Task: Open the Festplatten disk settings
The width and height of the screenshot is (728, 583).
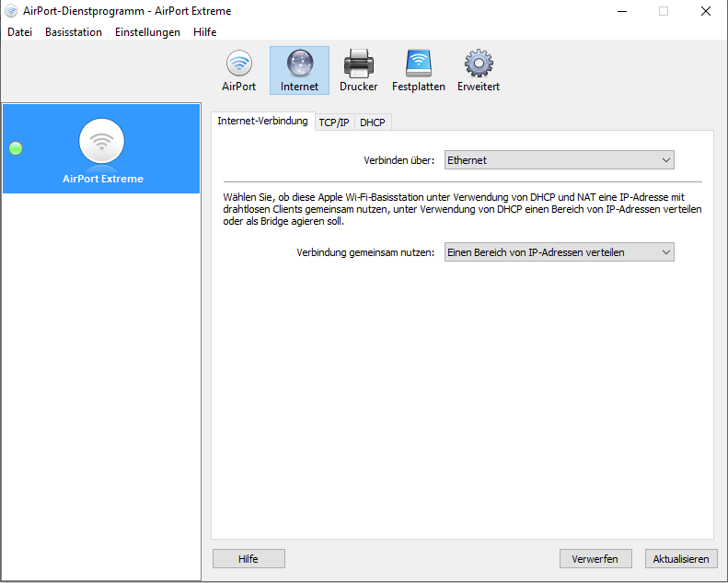Action: [x=419, y=71]
